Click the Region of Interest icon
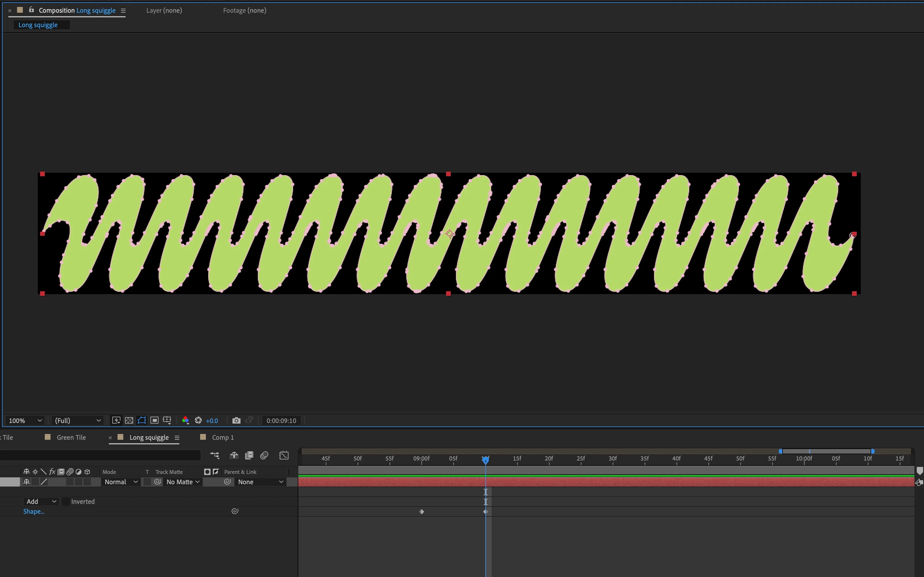Image resolution: width=924 pixels, height=577 pixels. pyautogui.click(x=154, y=420)
